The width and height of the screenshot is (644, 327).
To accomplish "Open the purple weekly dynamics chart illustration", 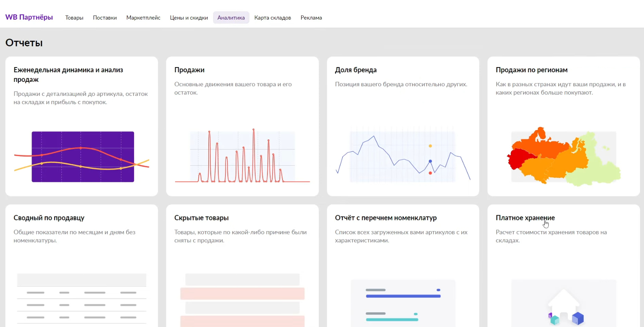I will (83, 157).
